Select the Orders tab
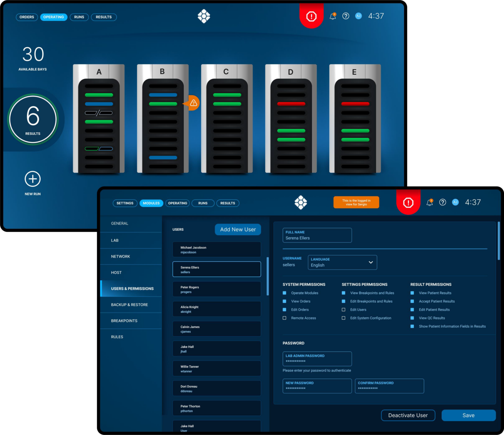The image size is (504, 435). 27,17
